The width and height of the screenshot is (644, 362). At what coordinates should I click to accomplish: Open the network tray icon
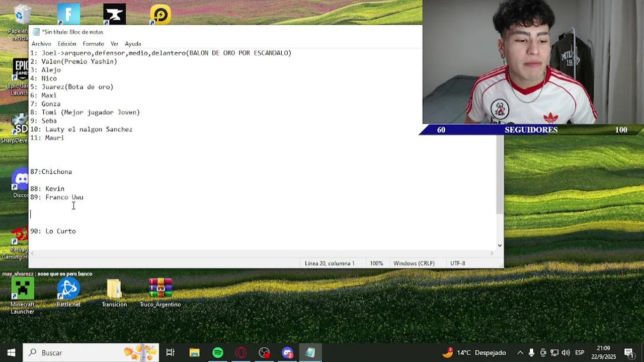point(554,352)
